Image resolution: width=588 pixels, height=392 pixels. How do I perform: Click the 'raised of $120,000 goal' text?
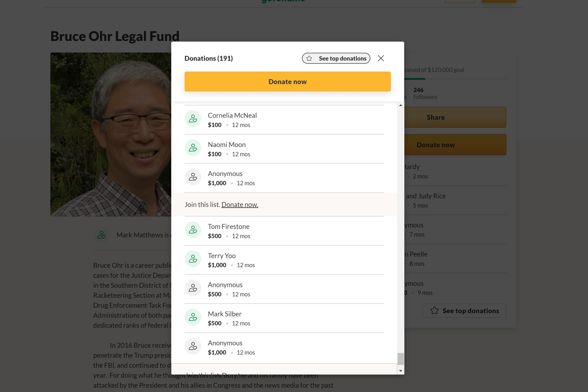pos(434,70)
